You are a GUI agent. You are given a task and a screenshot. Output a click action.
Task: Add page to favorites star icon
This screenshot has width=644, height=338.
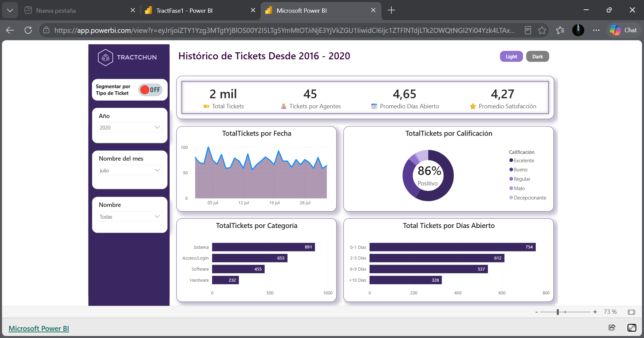pos(542,30)
